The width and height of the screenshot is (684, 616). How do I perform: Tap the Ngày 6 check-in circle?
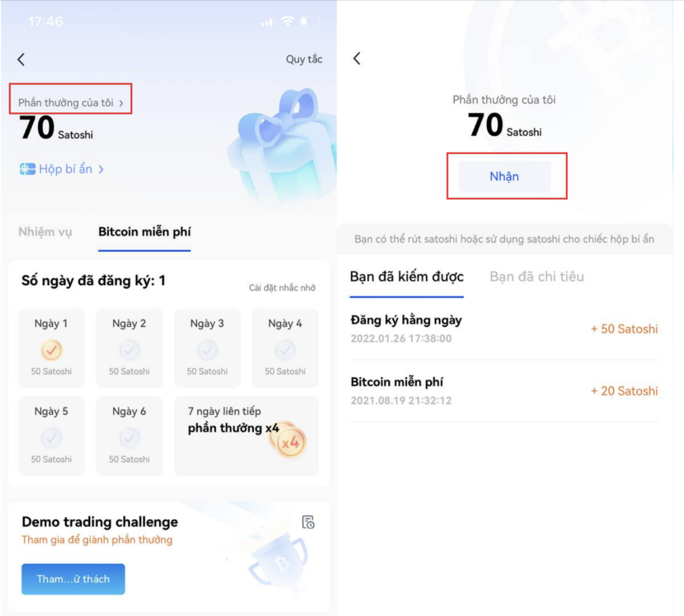(x=130, y=438)
